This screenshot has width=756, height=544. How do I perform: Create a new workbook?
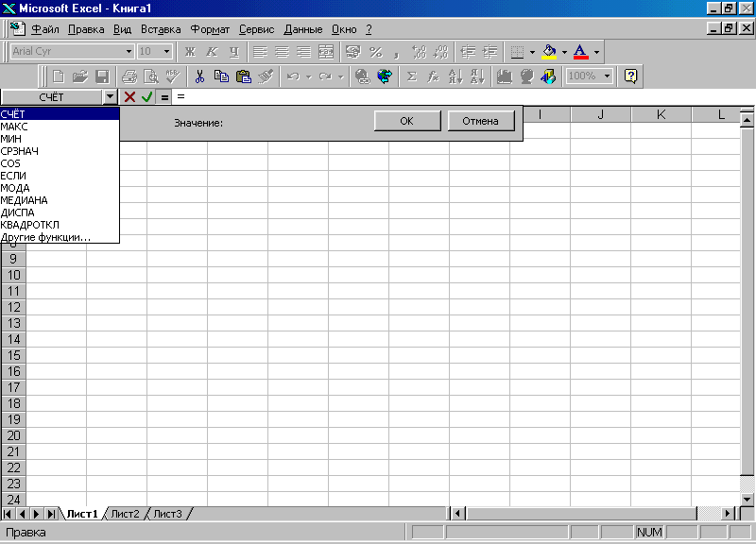coord(59,76)
